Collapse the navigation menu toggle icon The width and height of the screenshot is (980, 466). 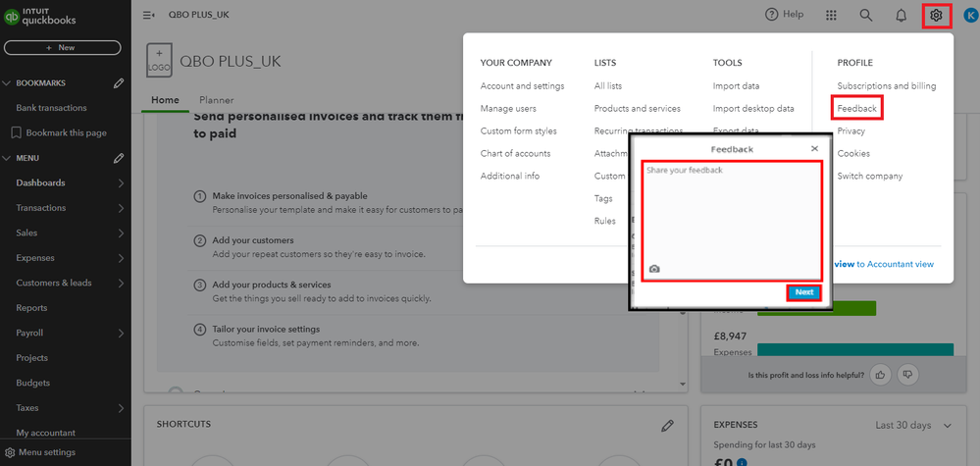pyautogui.click(x=149, y=15)
